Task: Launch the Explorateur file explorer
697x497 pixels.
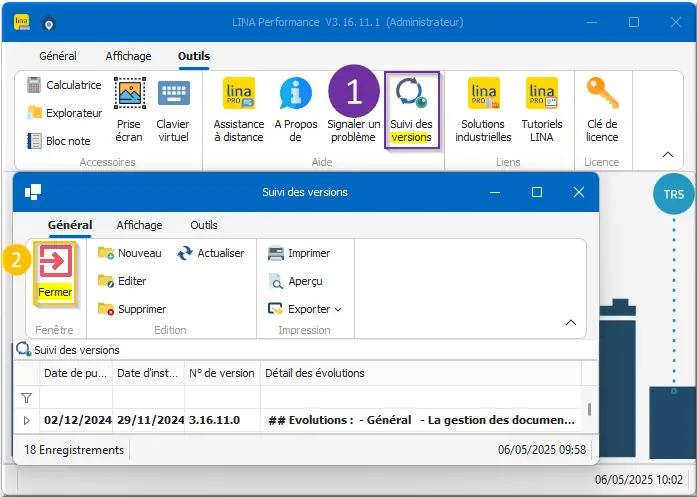Action: (65, 113)
